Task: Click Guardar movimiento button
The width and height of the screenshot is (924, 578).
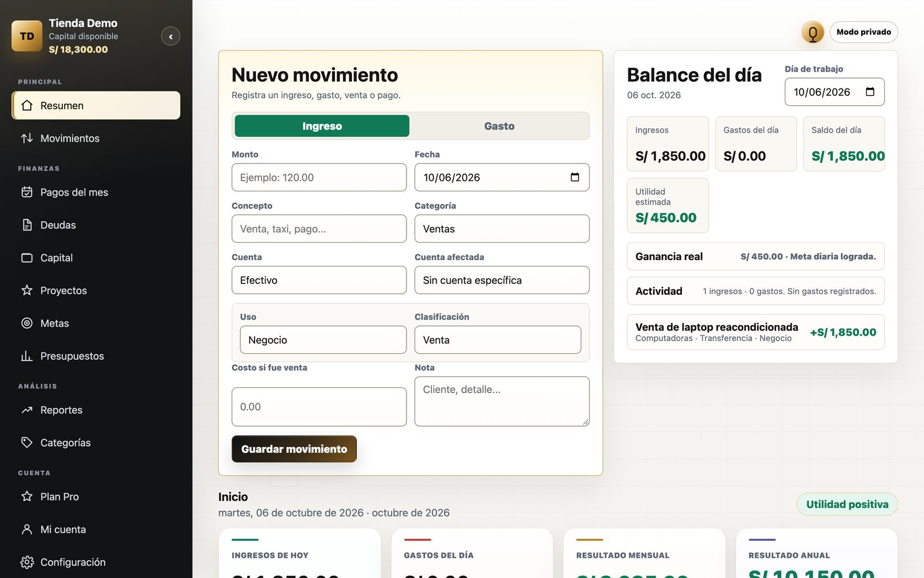Action: pyautogui.click(x=294, y=449)
